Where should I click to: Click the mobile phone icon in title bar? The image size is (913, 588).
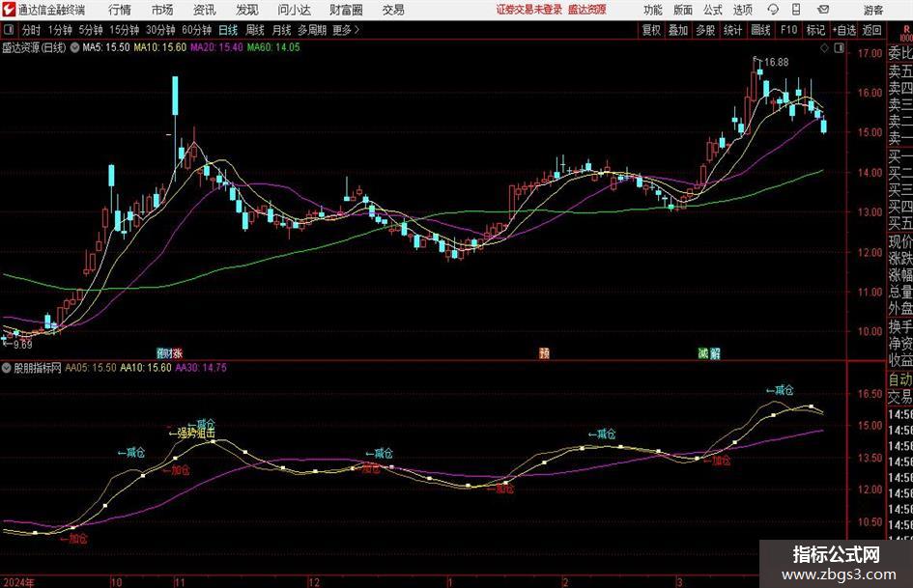pyautogui.click(x=796, y=10)
